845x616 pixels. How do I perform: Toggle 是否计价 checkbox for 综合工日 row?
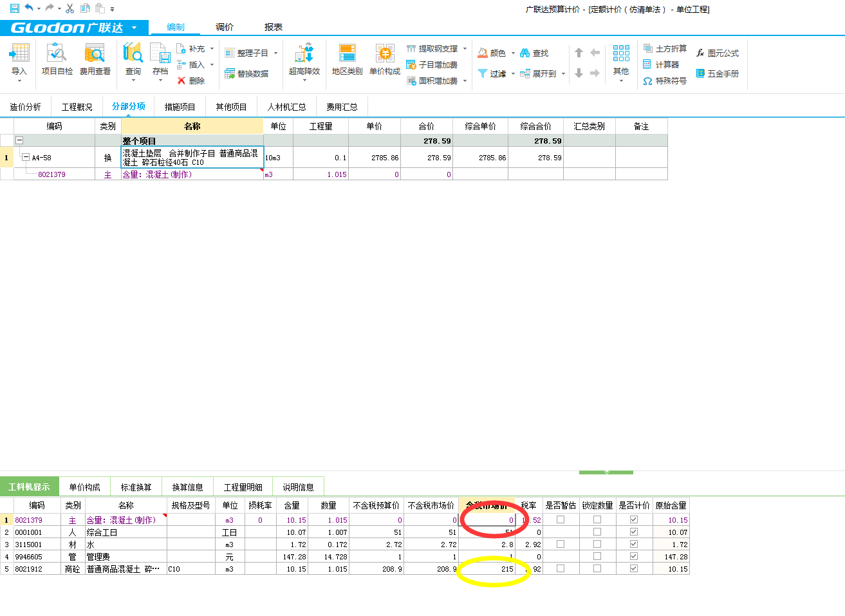pos(634,532)
